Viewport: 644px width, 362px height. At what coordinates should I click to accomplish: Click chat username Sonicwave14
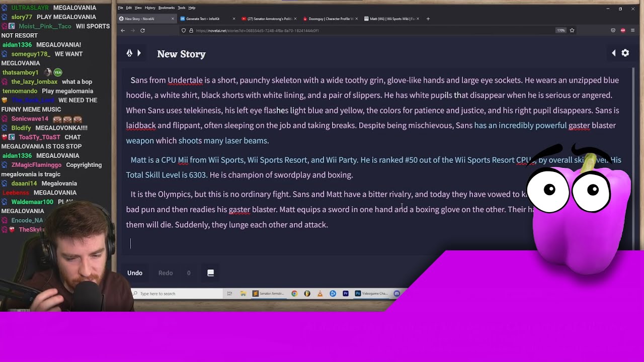[x=30, y=119]
